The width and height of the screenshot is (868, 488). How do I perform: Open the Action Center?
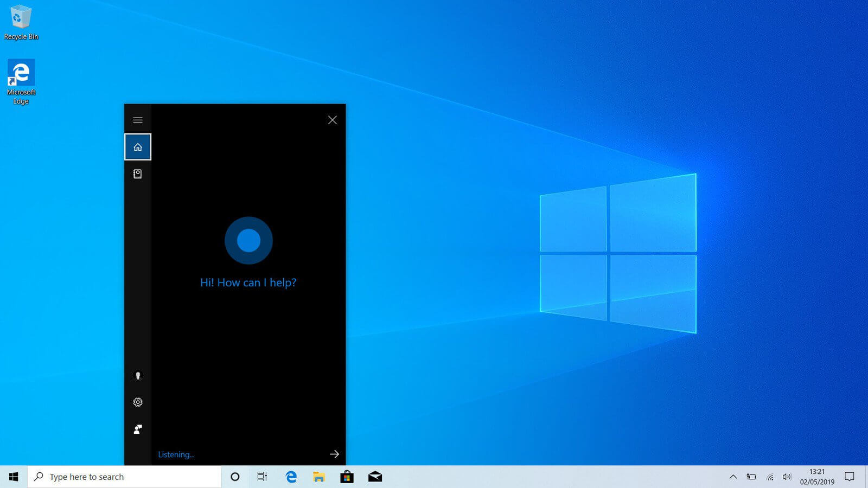coord(850,477)
